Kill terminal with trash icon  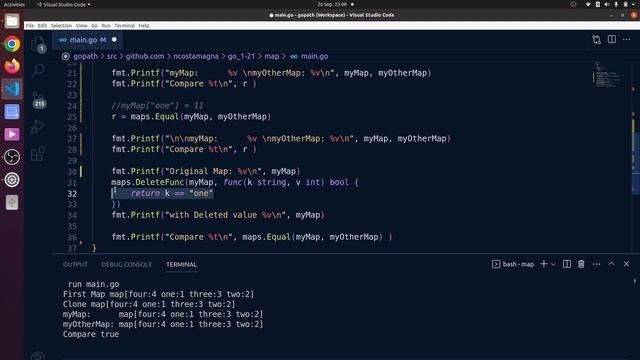pyautogui.click(x=581, y=264)
